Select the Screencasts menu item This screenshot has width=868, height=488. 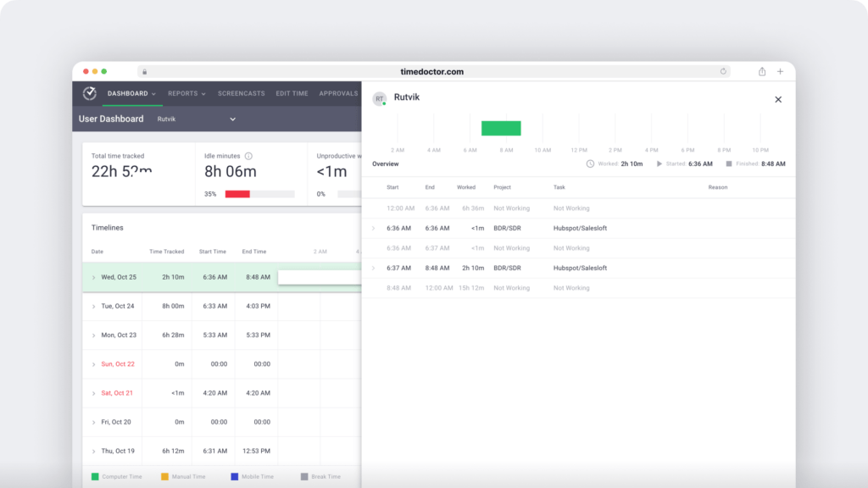coord(241,93)
